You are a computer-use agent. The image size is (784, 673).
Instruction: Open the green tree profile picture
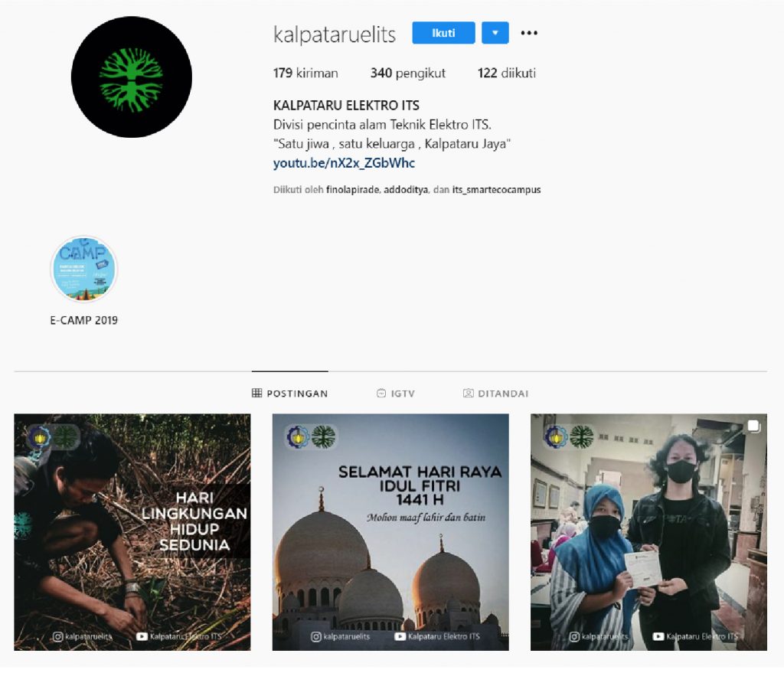(132, 77)
